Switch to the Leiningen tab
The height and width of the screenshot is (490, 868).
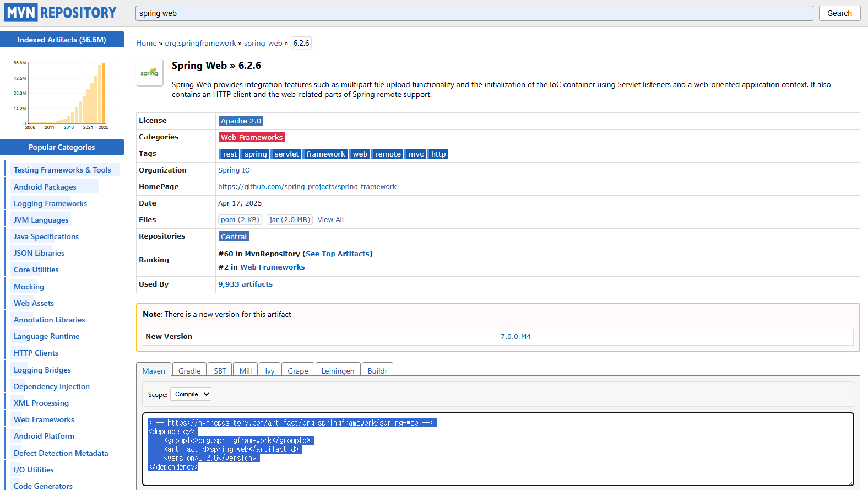pyautogui.click(x=338, y=371)
